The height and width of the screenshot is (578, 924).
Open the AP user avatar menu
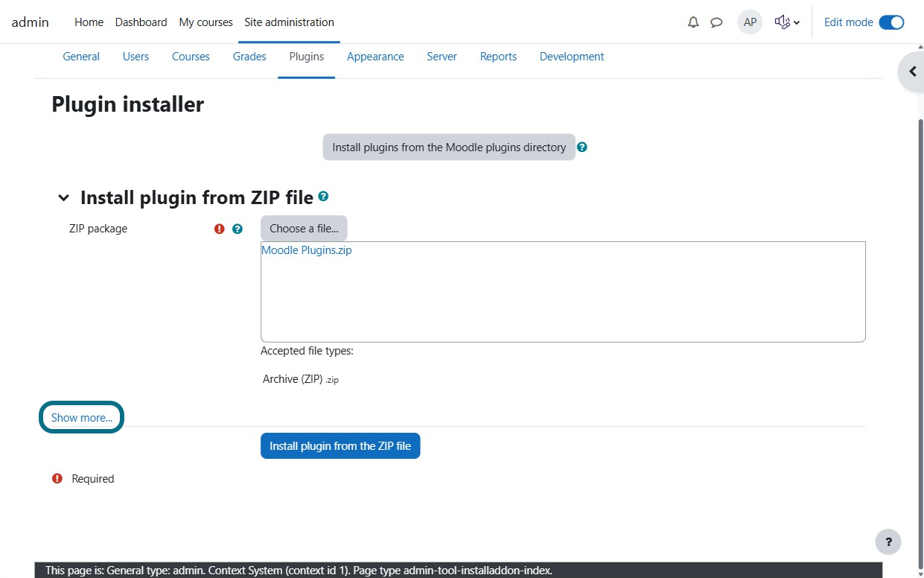click(750, 22)
